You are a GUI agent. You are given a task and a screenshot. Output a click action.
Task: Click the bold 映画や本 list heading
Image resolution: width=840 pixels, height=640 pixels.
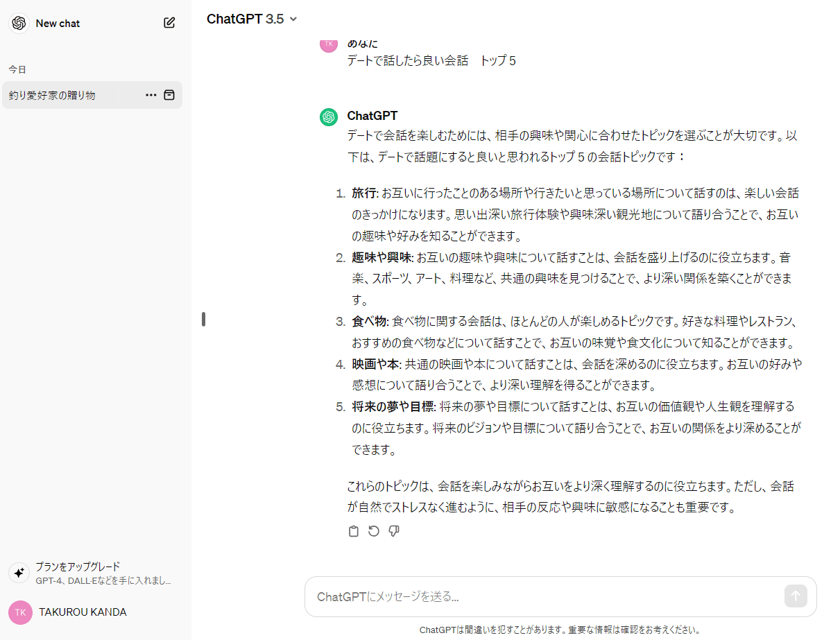377,363
